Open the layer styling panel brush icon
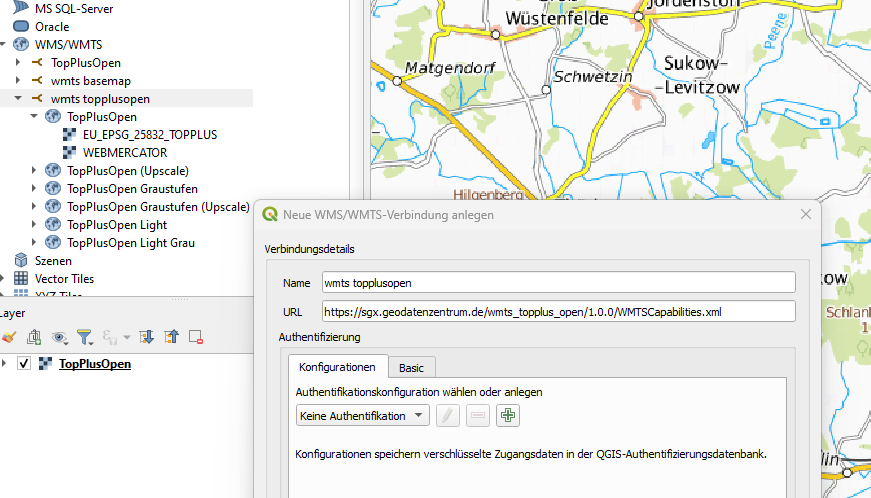The width and height of the screenshot is (871, 498). (9, 337)
